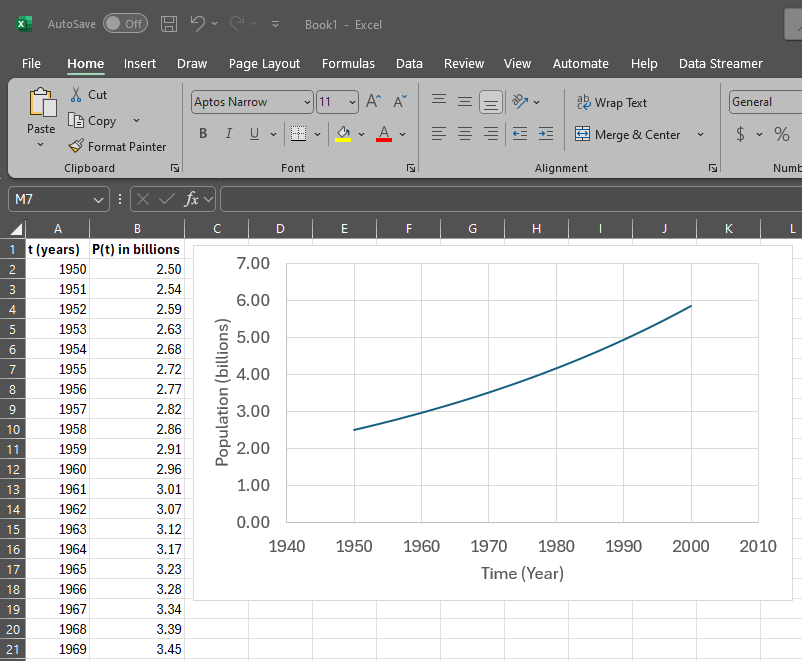The image size is (802, 661).
Task: Open Font settings dialog launcher
Action: pos(411,168)
